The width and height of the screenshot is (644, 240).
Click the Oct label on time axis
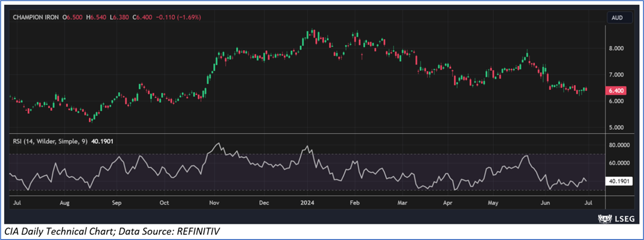pos(164,203)
